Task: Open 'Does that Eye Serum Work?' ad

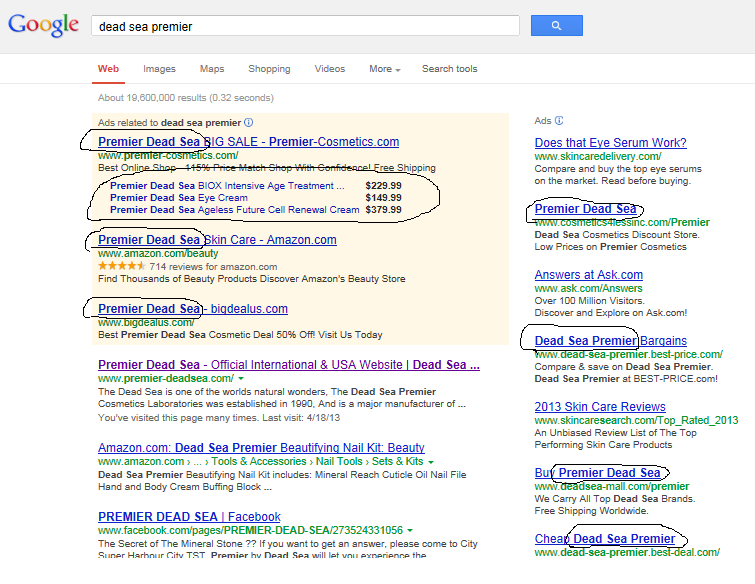Action: 611,143
